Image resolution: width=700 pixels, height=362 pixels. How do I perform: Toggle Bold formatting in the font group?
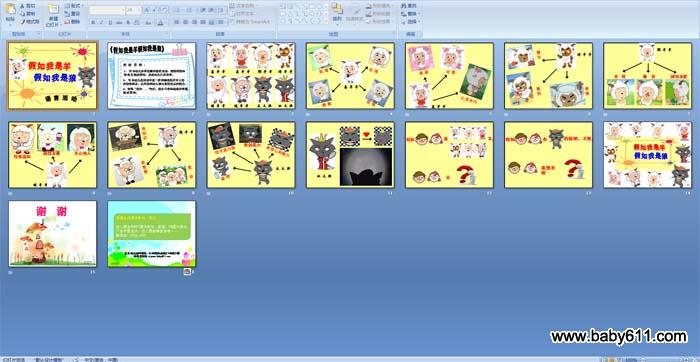coord(93,22)
